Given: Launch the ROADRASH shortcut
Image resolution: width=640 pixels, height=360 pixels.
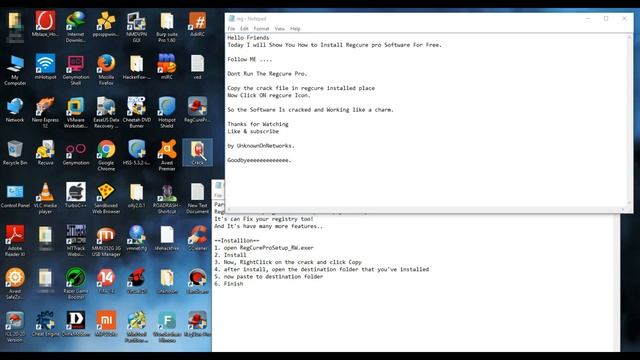Looking at the screenshot, I should point(167,198).
